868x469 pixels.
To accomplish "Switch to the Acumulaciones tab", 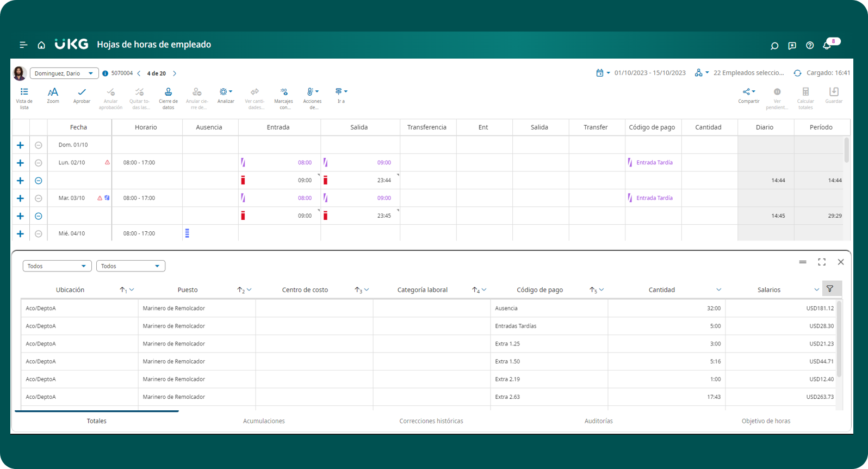I will coord(264,421).
